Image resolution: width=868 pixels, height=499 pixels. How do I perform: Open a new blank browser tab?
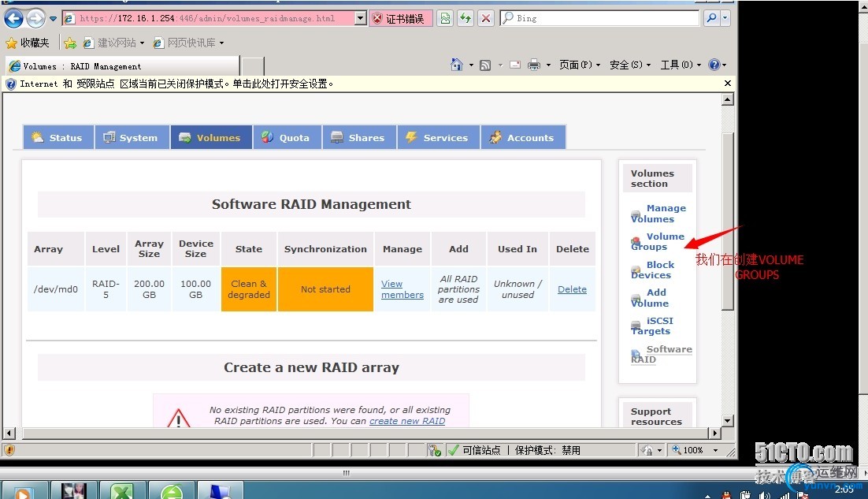[253, 66]
